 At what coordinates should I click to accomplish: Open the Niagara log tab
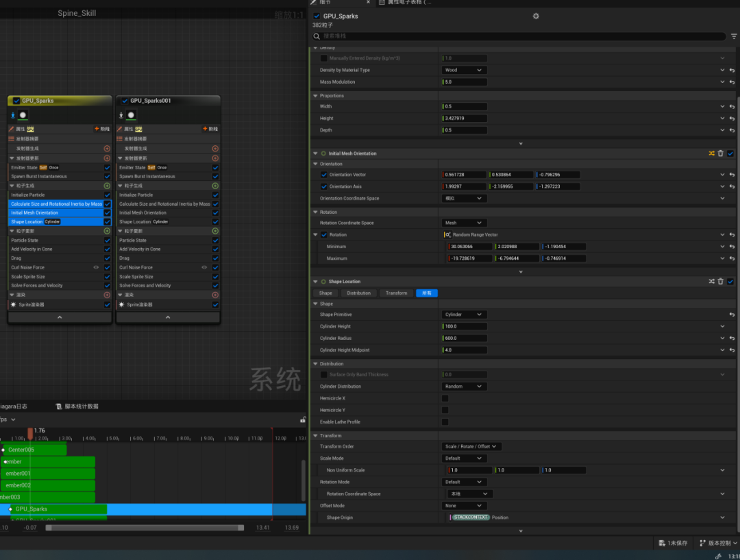pyautogui.click(x=13, y=406)
